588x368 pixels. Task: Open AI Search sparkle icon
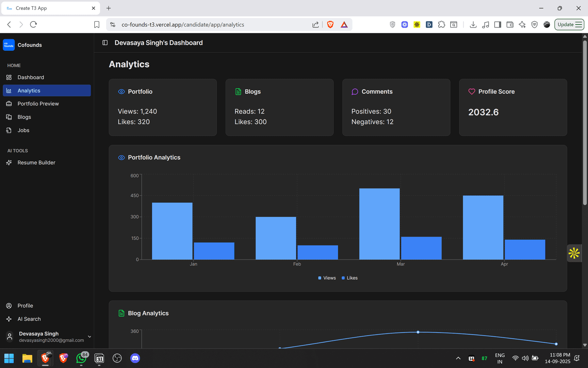click(9, 319)
